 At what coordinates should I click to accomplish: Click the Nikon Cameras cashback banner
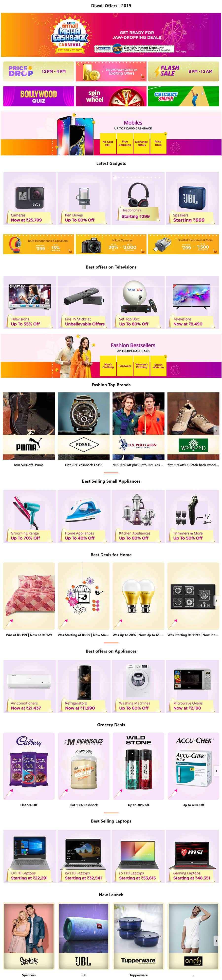click(111, 244)
